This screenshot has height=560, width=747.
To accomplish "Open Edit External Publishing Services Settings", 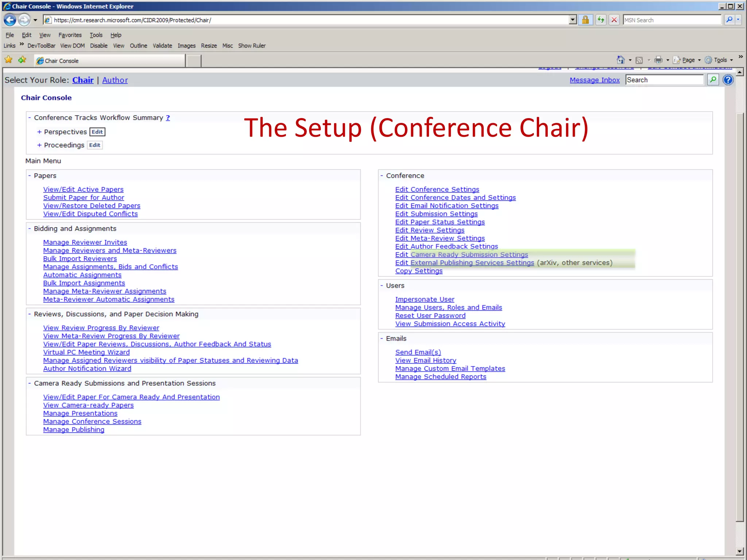I will tap(465, 263).
